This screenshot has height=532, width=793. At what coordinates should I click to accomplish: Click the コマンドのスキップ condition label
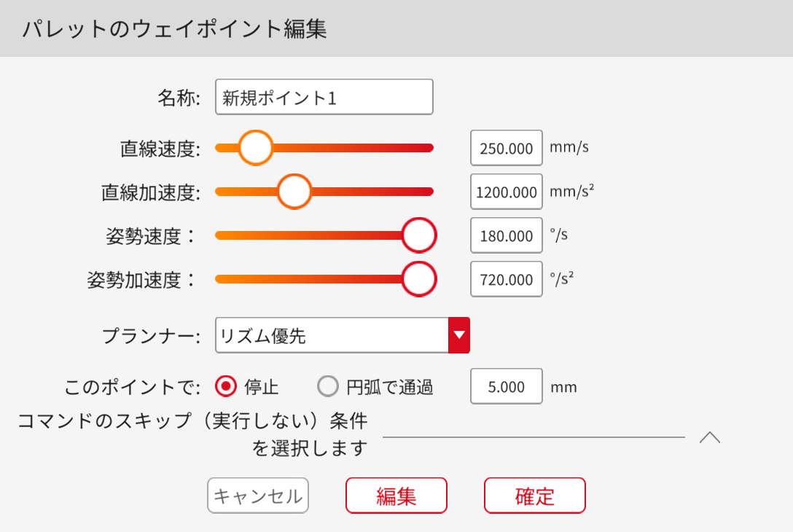click(x=192, y=435)
